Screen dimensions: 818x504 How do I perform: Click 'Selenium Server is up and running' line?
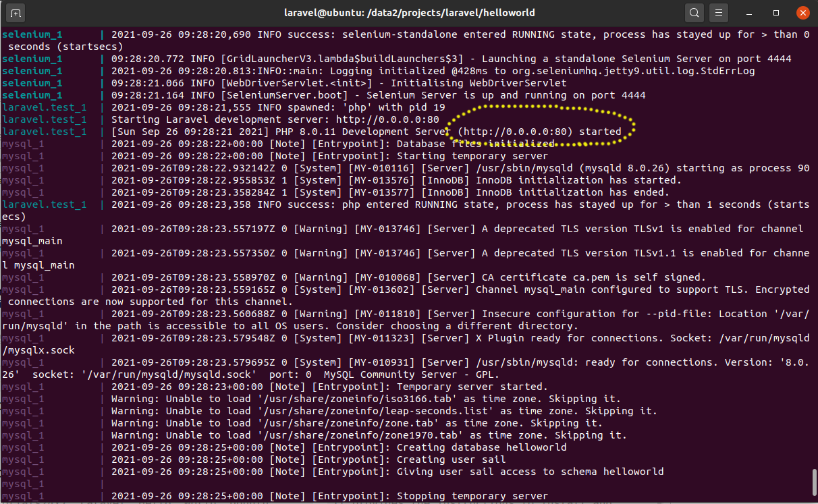tap(378, 95)
